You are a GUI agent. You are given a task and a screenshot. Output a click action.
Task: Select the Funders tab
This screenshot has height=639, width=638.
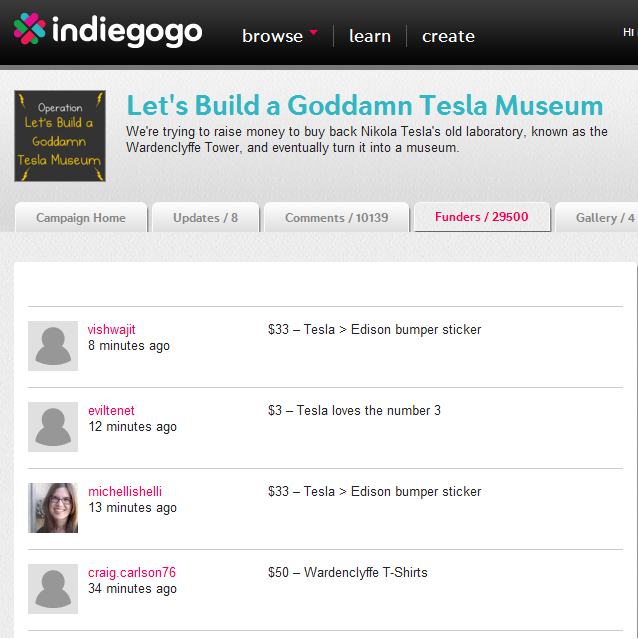coord(481,217)
